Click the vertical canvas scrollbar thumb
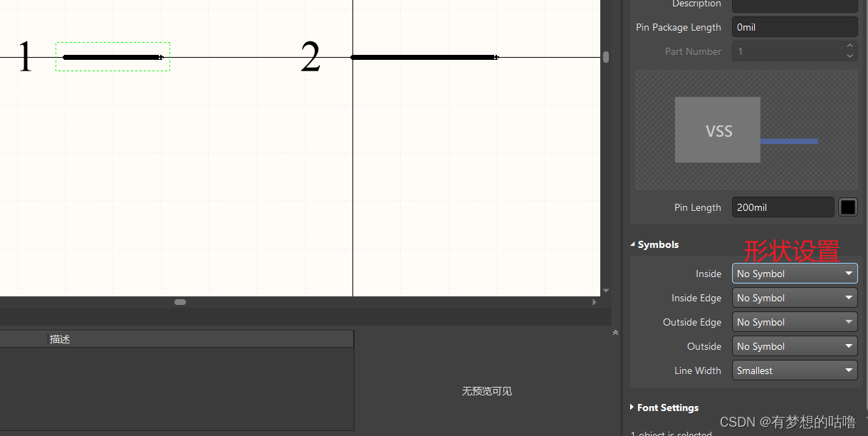This screenshot has height=436, width=868. tap(606, 57)
